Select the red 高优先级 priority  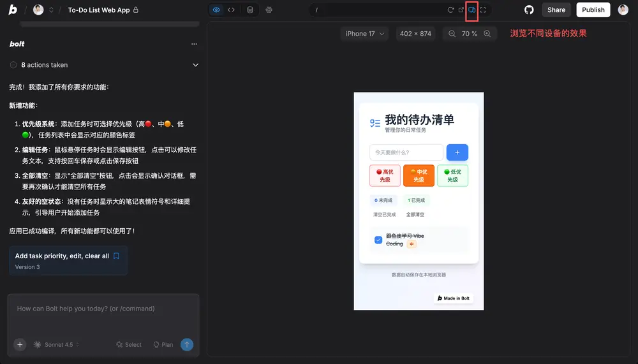click(x=385, y=176)
